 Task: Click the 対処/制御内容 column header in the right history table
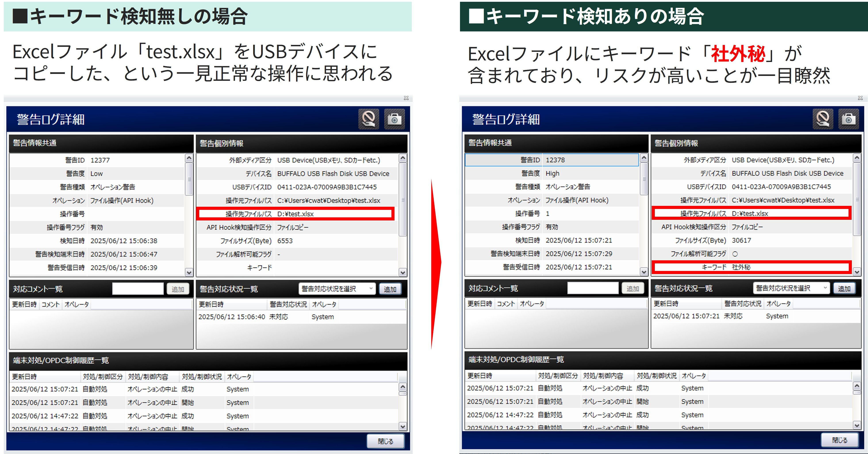click(603, 375)
